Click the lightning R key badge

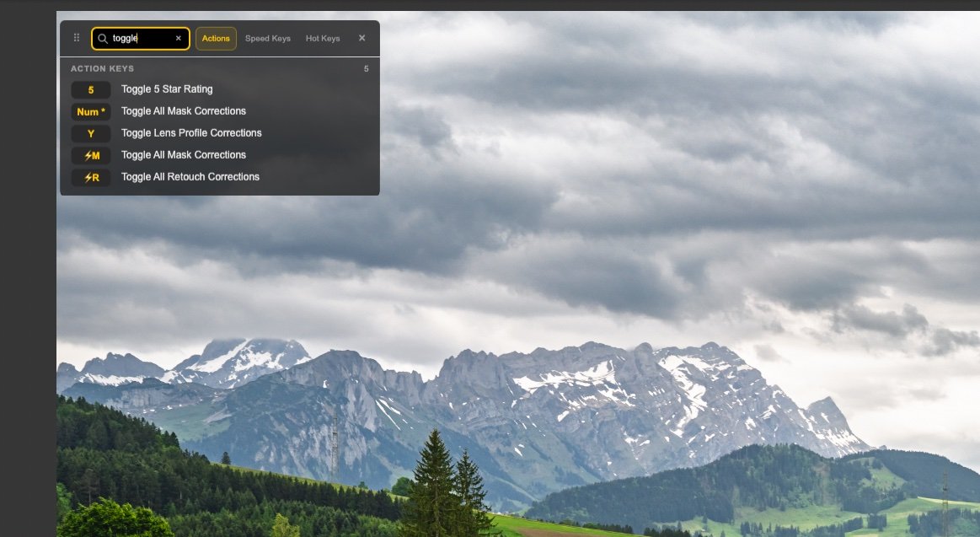pos(91,178)
